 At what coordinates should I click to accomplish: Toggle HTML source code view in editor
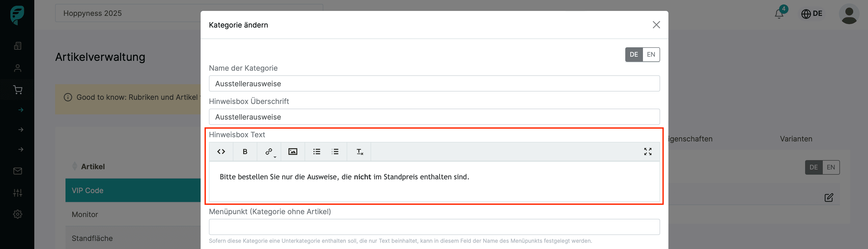221,152
